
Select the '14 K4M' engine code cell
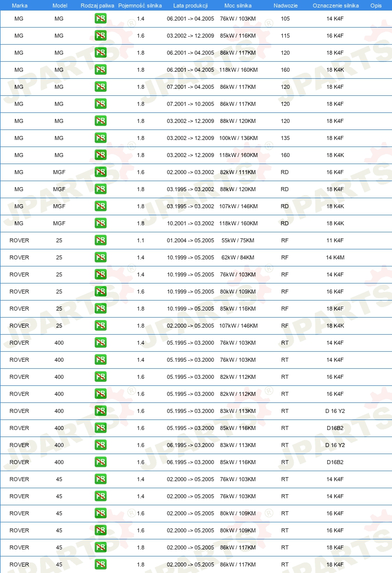335,257
